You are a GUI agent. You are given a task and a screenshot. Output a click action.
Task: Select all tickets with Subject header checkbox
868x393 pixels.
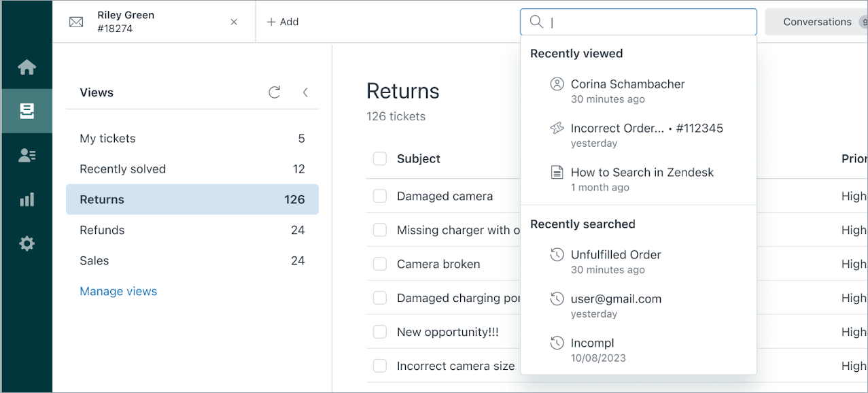pos(379,158)
